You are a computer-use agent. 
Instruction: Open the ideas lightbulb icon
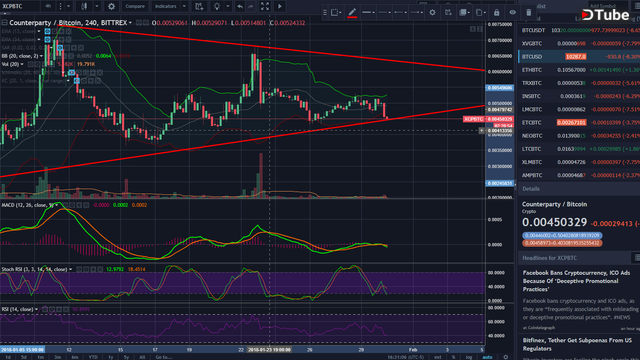(x=217, y=6)
